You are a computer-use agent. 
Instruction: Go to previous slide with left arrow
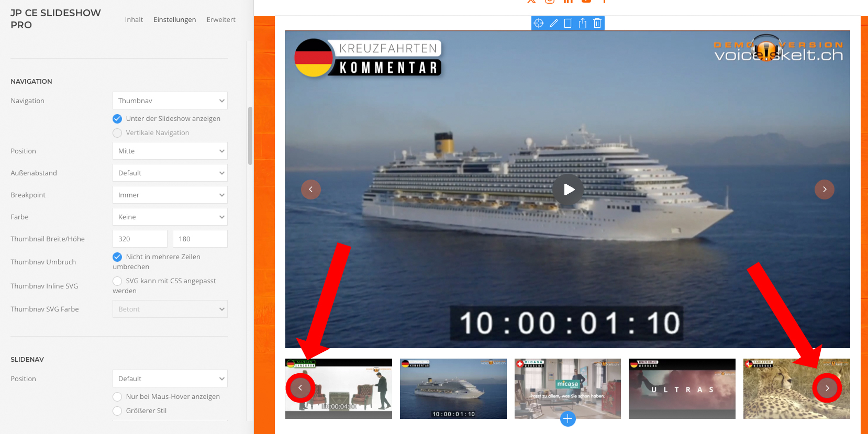[311, 190]
